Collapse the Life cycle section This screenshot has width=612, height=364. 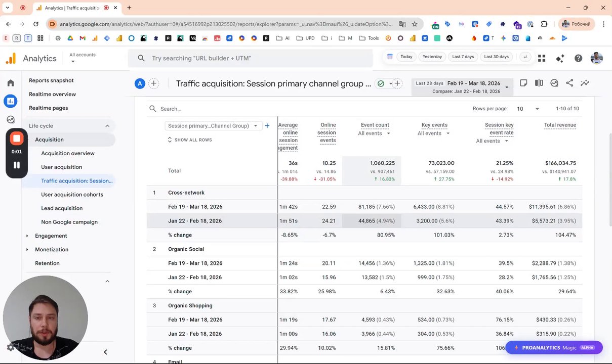107,126
